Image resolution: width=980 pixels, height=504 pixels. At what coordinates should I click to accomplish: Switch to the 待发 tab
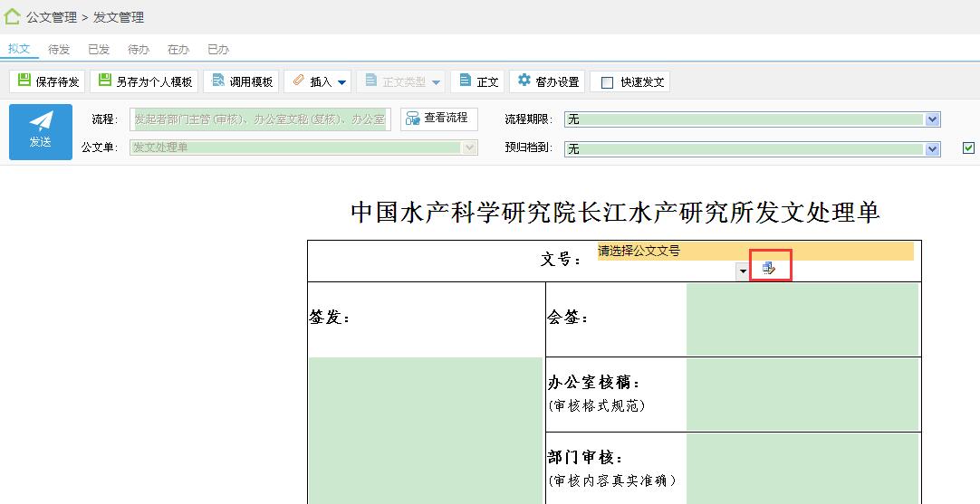click(59, 50)
